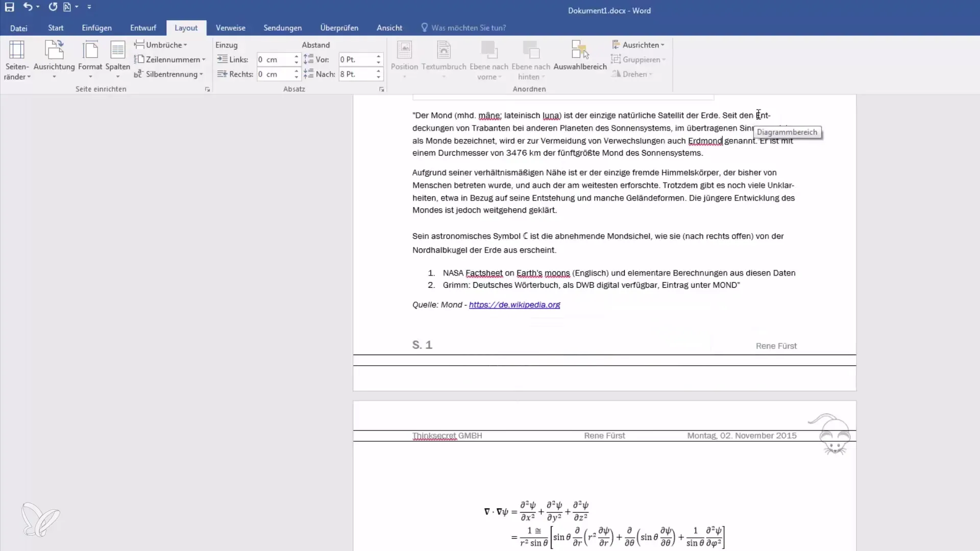Expand the Zeilennummern dropdown
980x551 pixels.
pos(170,60)
